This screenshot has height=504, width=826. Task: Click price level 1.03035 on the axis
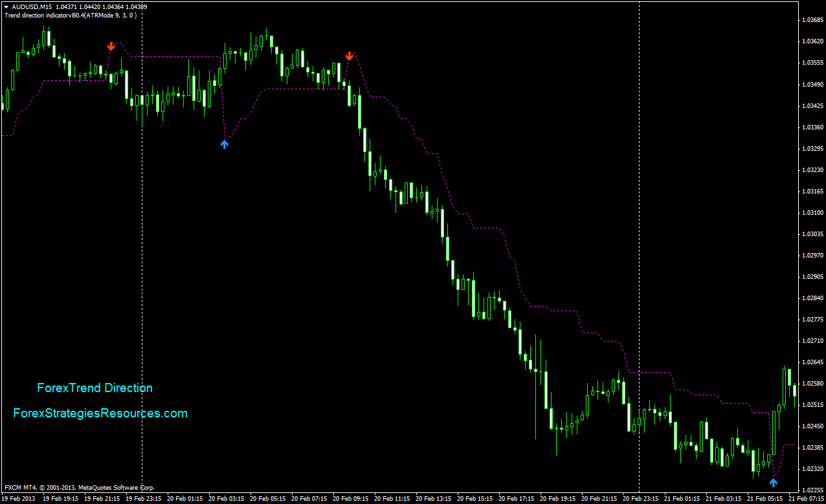pos(812,234)
